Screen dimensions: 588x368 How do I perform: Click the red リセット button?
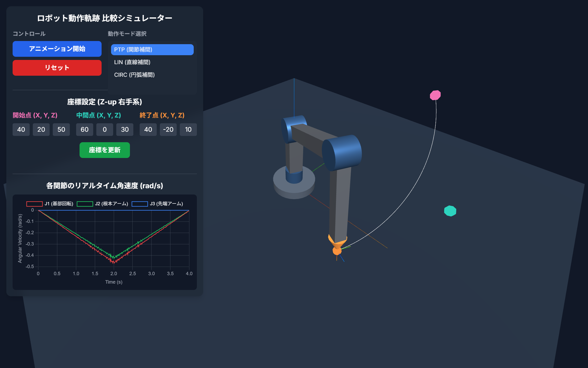(x=57, y=68)
